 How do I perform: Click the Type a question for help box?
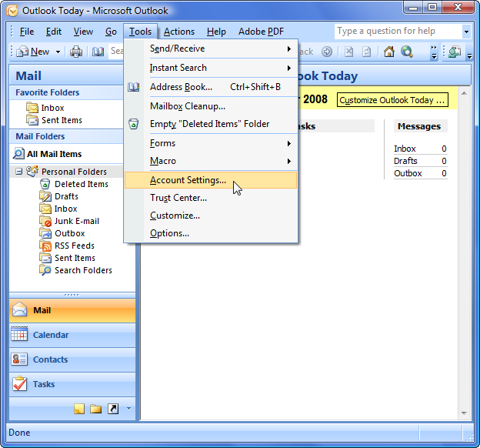tap(397, 31)
